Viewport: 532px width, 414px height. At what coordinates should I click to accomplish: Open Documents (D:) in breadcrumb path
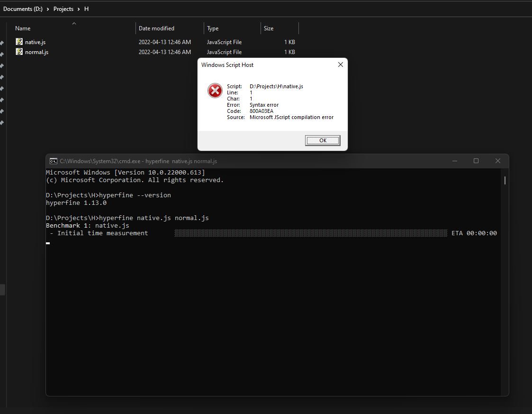(x=23, y=9)
